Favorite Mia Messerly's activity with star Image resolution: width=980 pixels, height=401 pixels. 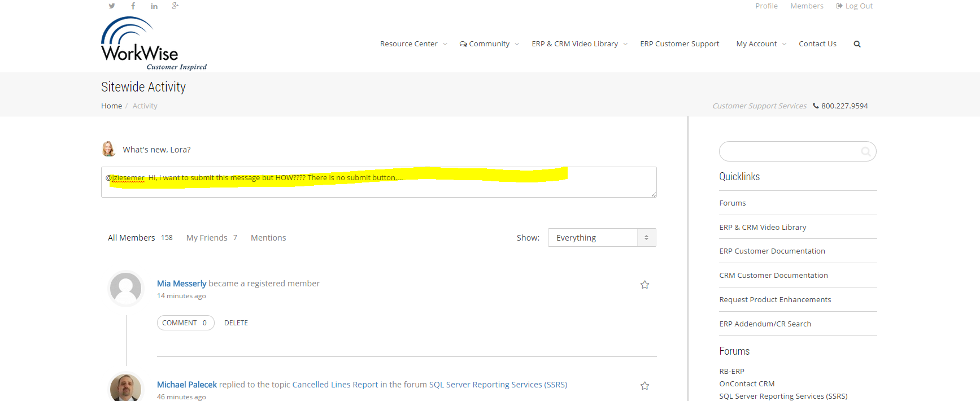tap(644, 285)
